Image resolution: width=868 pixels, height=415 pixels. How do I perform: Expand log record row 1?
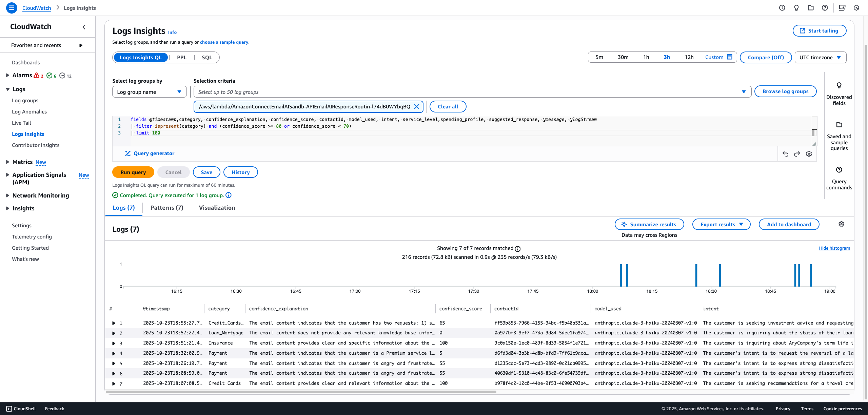(x=114, y=323)
